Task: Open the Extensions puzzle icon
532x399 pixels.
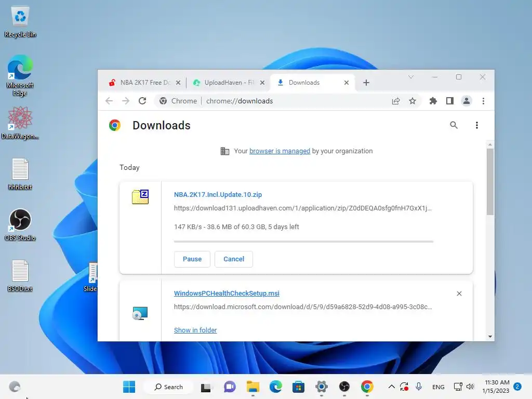Action: click(433, 101)
